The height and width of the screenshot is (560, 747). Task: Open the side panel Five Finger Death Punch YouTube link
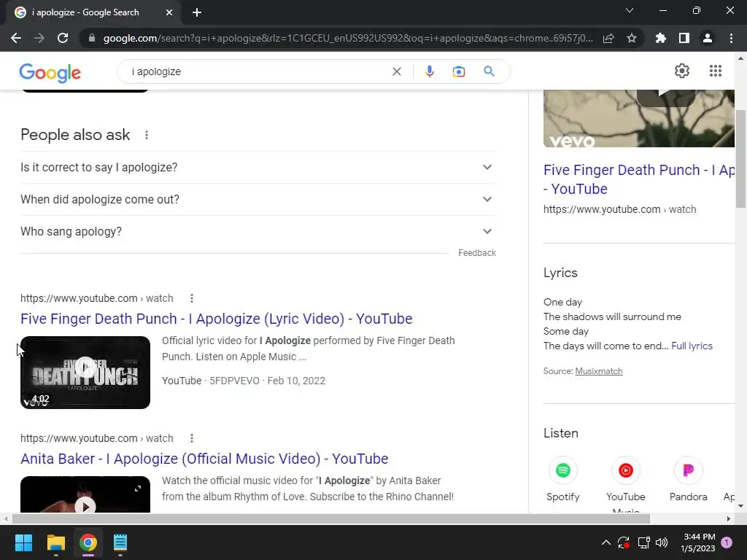tap(639, 179)
